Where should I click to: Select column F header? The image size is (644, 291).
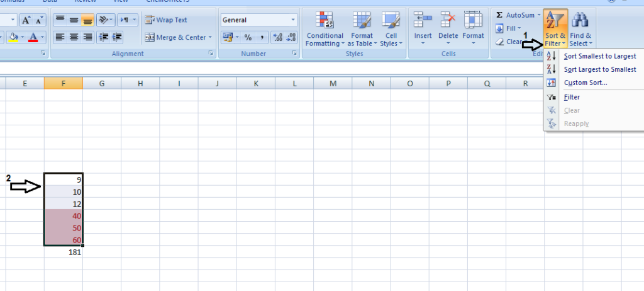pyautogui.click(x=64, y=84)
